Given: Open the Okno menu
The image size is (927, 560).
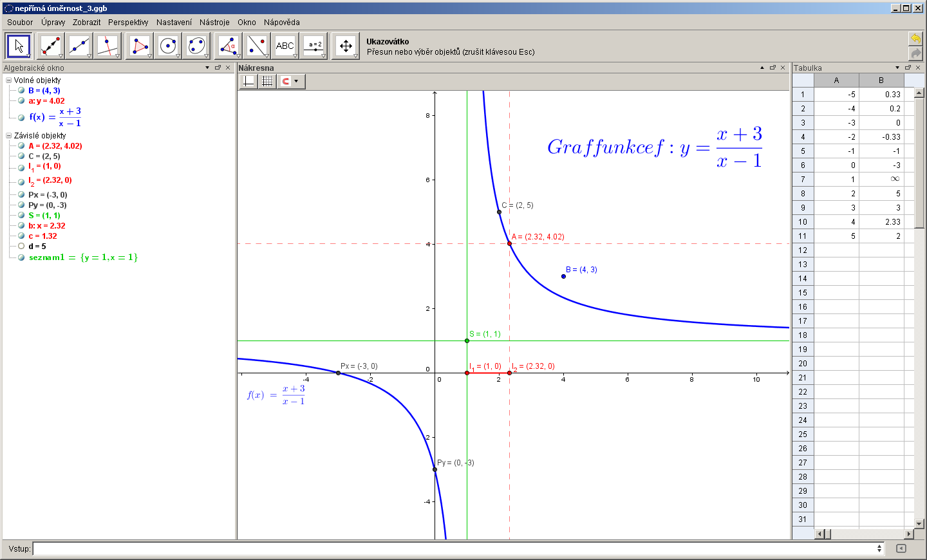Looking at the screenshot, I should (247, 22).
